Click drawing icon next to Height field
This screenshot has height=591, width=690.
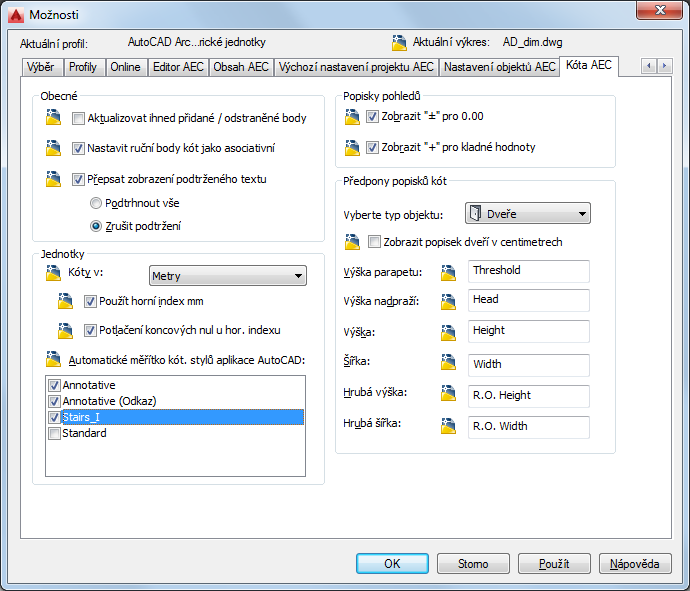coord(448,333)
